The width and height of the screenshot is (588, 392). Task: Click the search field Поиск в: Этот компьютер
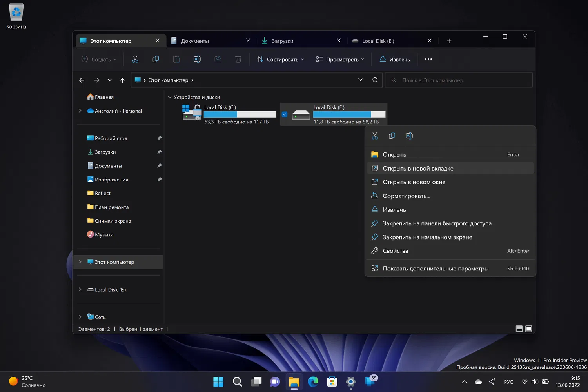click(459, 80)
